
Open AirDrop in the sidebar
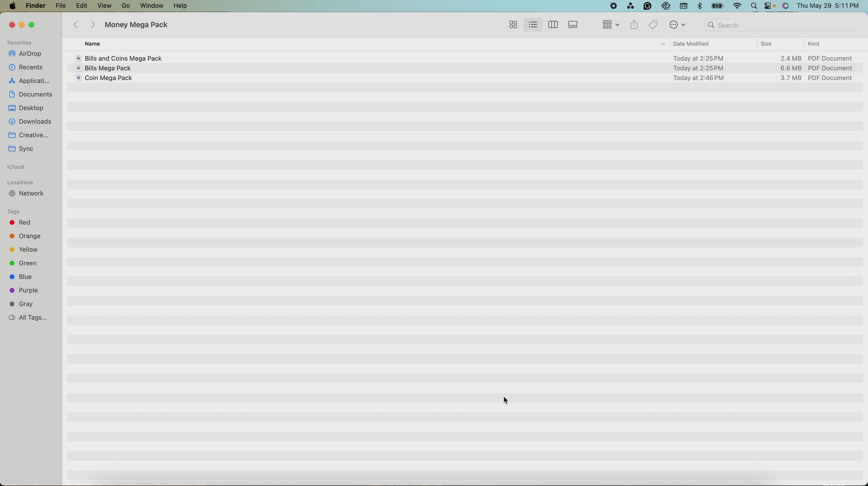coord(30,54)
